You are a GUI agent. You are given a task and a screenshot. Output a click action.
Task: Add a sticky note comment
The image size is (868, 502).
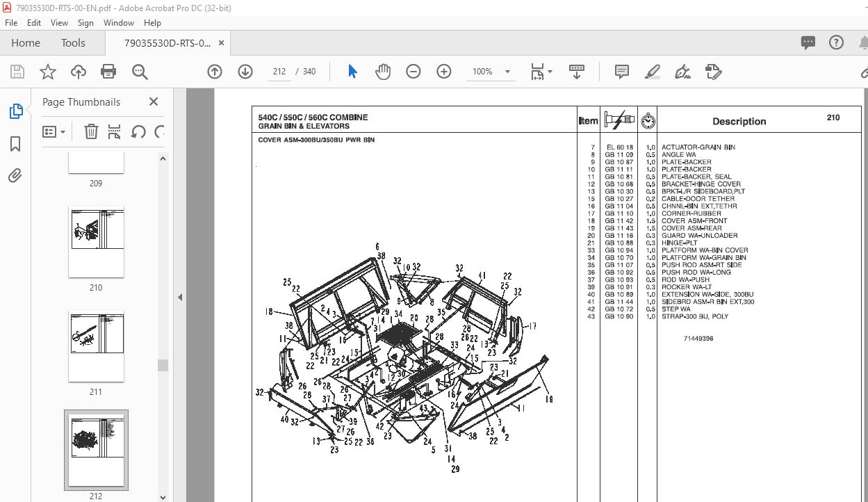[622, 72]
